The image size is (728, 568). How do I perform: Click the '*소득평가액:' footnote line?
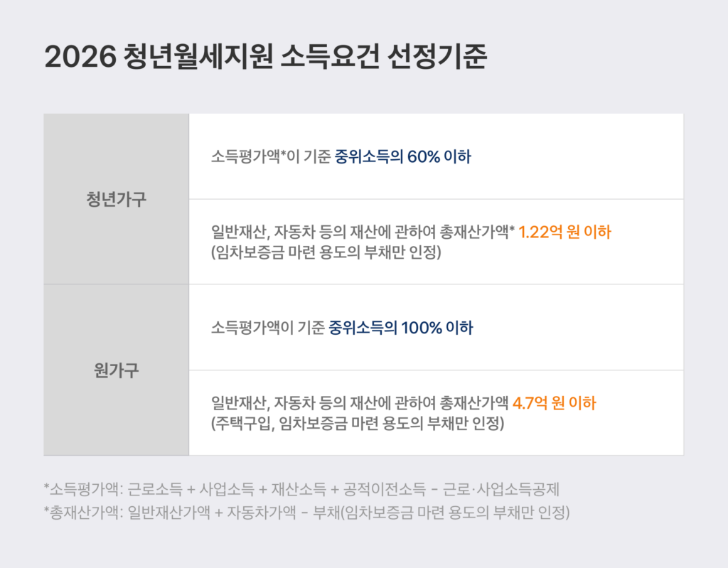point(302,488)
